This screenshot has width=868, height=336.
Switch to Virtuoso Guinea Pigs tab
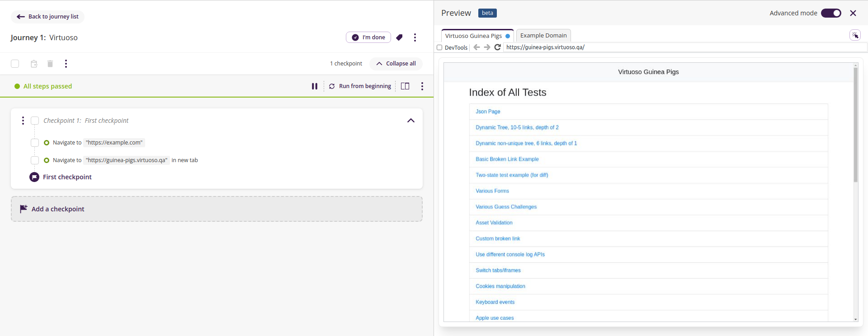click(x=477, y=36)
